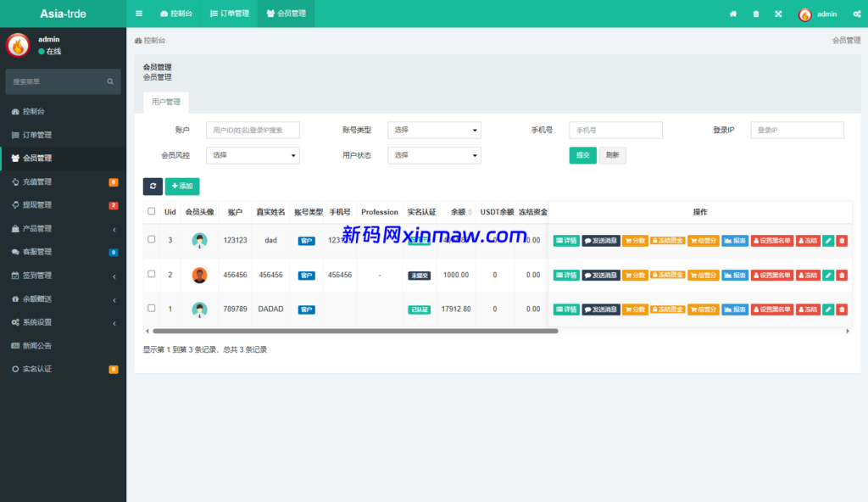Tick the select-all checkbox in table header

pyautogui.click(x=151, y=211)
